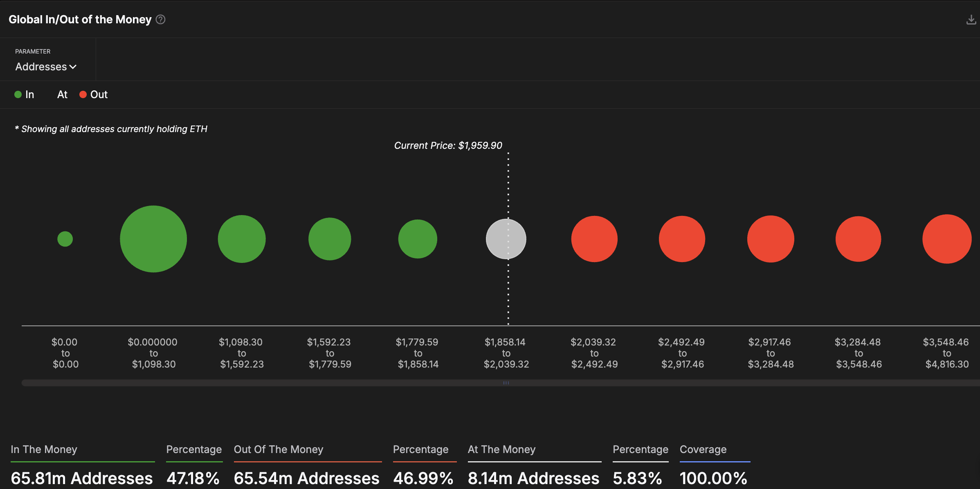Click the green bubble for $1,098.30 to $1,592.23
Image resolution: width=980 pixels, height=489 pixels.
tap(242, 239)
